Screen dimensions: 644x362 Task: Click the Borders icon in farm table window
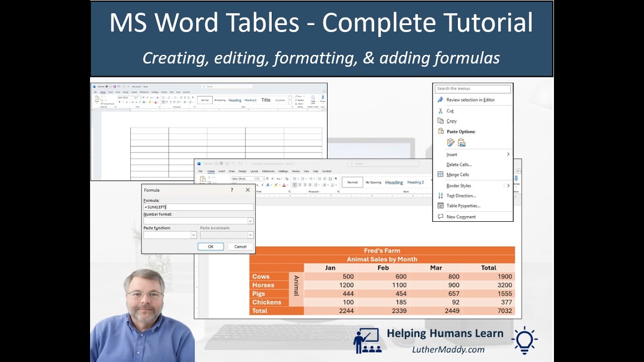pyautogui.click(x=332, y=185)
